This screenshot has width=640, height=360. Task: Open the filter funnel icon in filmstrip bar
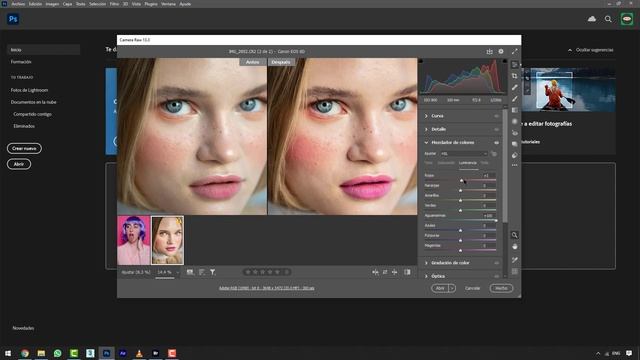[213, 272]
